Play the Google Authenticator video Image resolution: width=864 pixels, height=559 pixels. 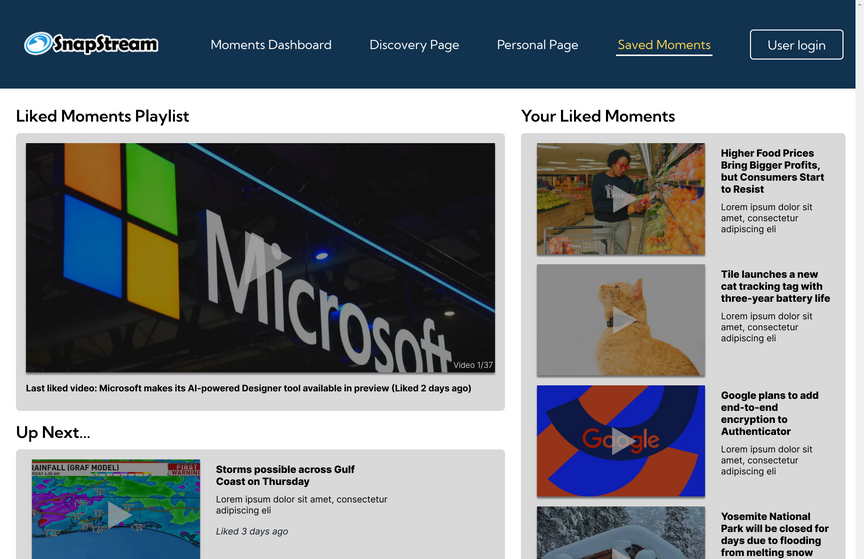(623, 441)
